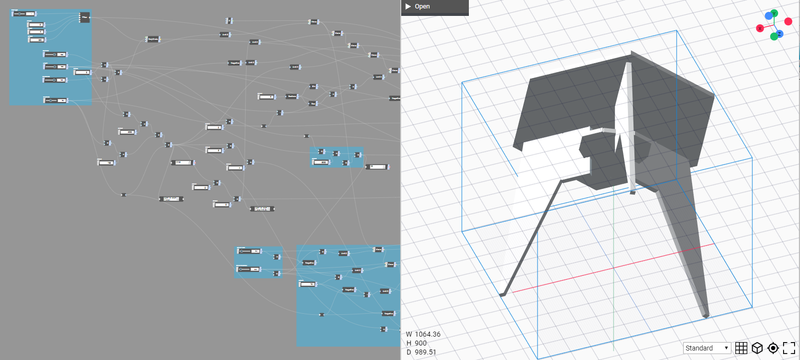
Task: Click the H 900 dimension readout
Action: click(x=417, y=343)
